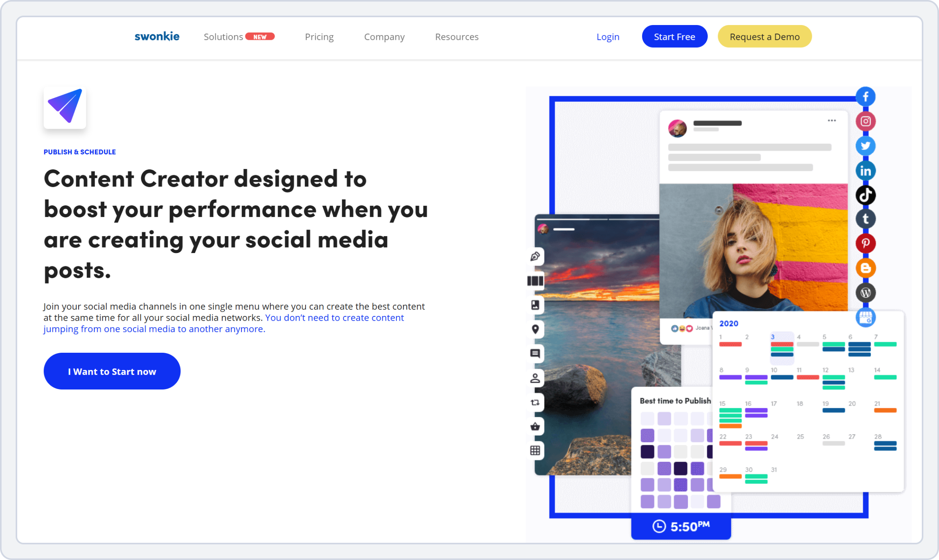This screenshot has width=939, height=560.
Task: Click the WordPress icon
Action: [x=865, y=293]
